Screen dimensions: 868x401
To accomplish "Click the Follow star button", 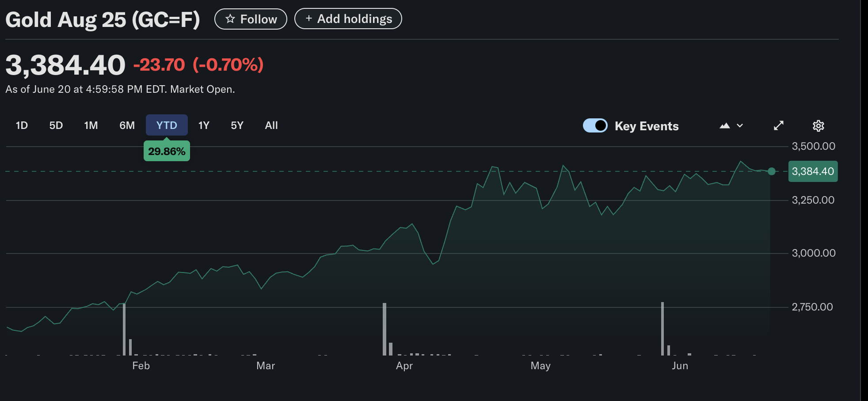I will [251, 19].
